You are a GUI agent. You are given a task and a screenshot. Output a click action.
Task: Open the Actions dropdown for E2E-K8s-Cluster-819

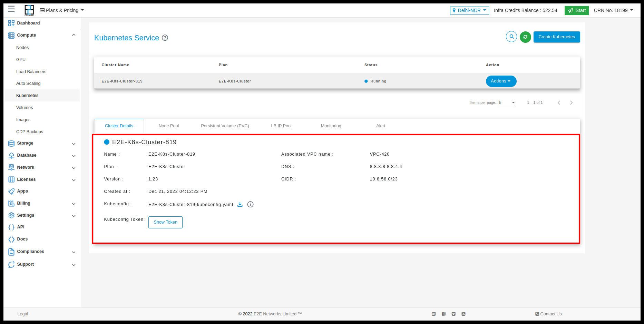[x=501, y=81]
